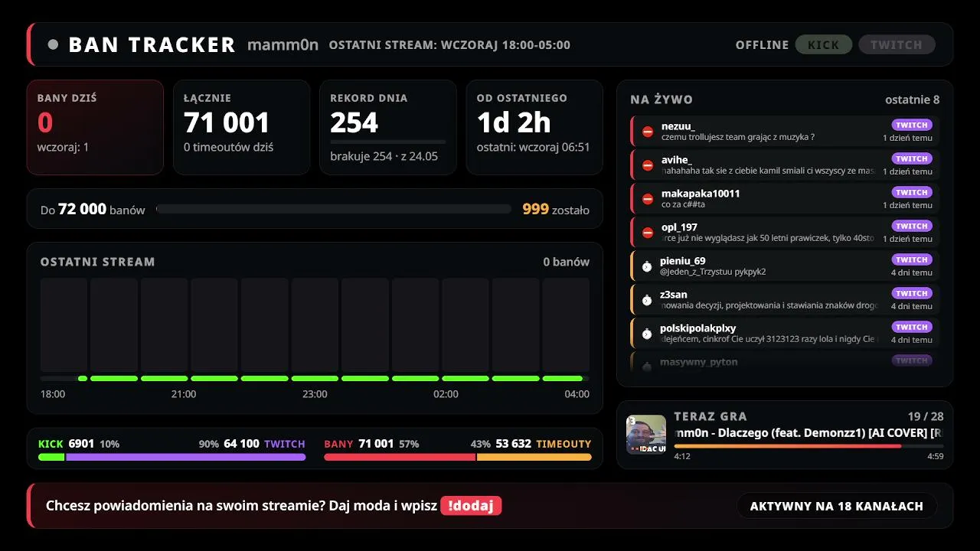Select username avihe_ in live feed
Screen dimensions: 980x551
coord(677,160)
